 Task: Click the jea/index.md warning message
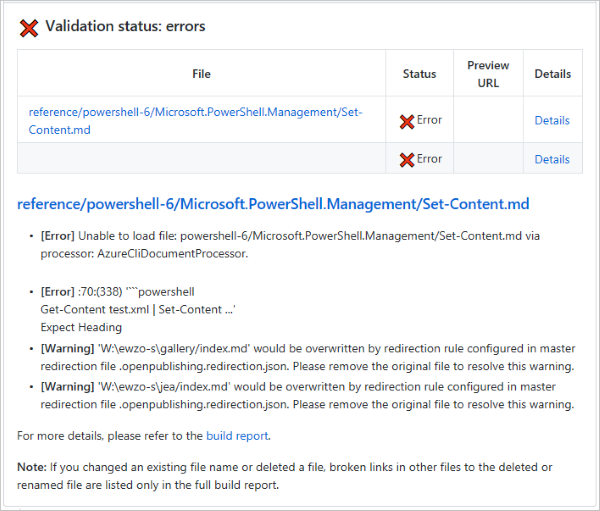308,395
